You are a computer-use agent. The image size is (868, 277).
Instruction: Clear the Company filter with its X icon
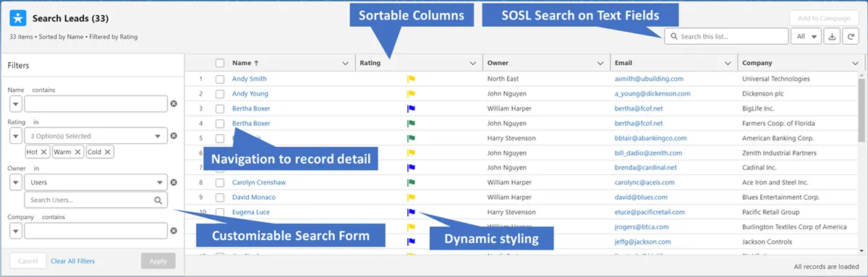click(174, 231)
